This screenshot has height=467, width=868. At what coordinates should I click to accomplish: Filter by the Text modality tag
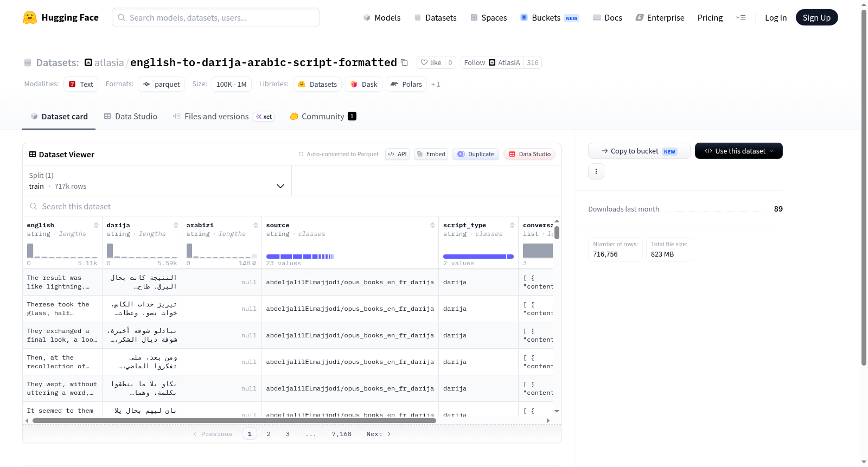81,84
